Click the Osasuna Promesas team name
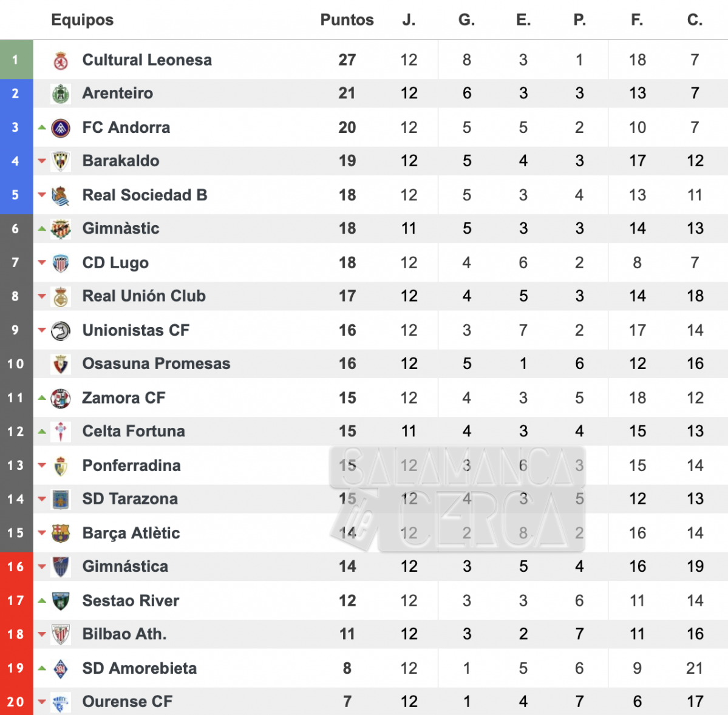The height and width of the screenshot is (715, 728). [156, 364]
